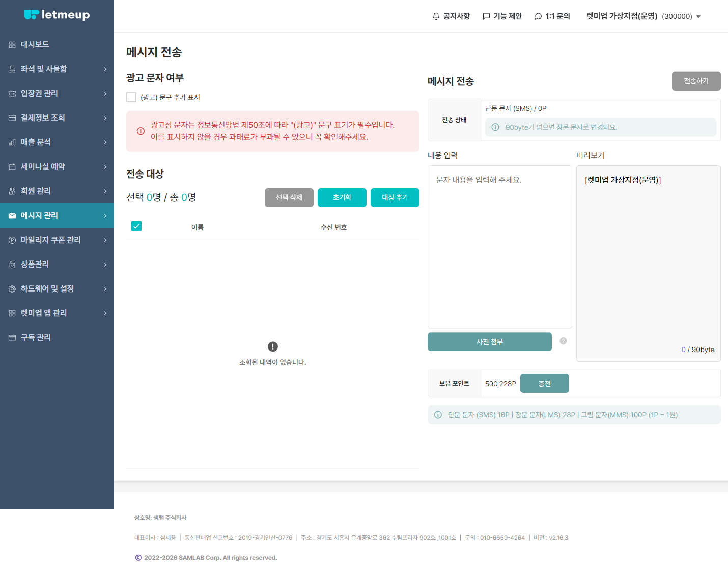Expand the 결제정보 조회 submenu chevron
This screenshot has width=728, height=582.
click(x=105, y=118)
